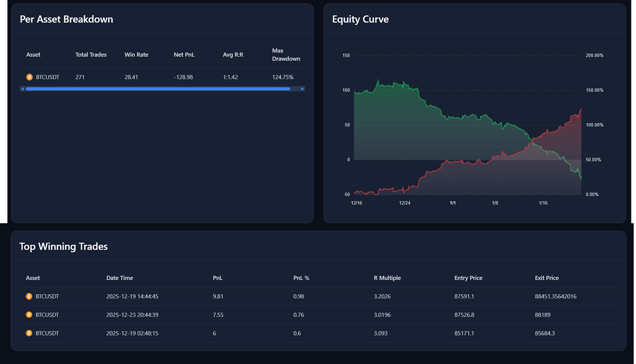Screen dimensions: 636x364
Task: Click the Bitcoin icon in Per Asset Breakdown row
Action: pos(29,77)
